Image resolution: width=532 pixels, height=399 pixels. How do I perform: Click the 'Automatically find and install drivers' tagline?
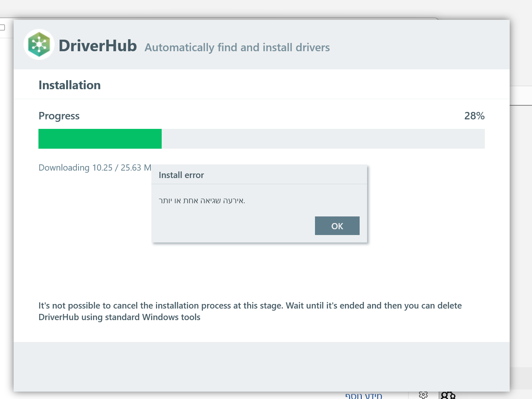coord(237,47)
